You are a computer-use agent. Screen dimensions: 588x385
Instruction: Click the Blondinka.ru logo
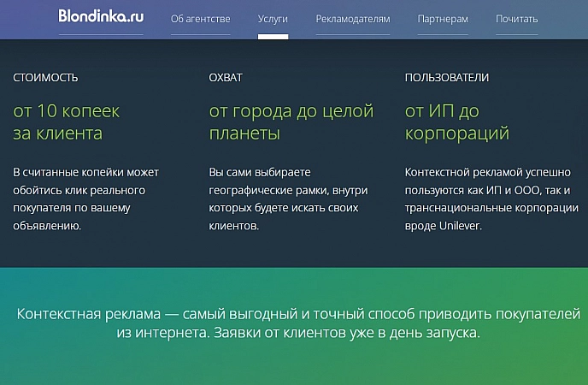click(x=101, y=16)
